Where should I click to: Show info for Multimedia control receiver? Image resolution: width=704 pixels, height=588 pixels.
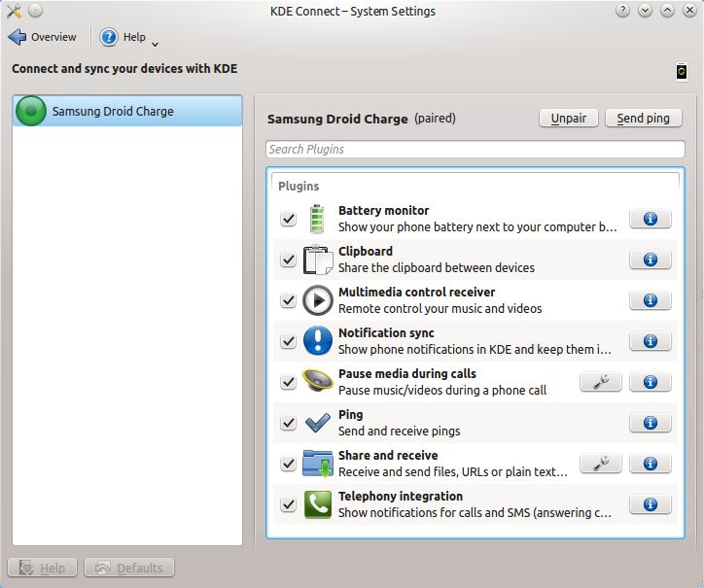point(651,300)
